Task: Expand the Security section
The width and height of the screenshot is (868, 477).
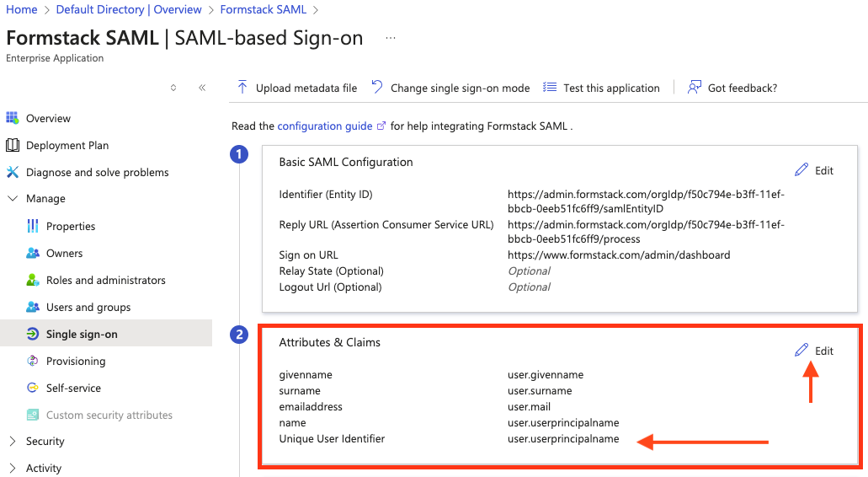Action: click(13, 441)
